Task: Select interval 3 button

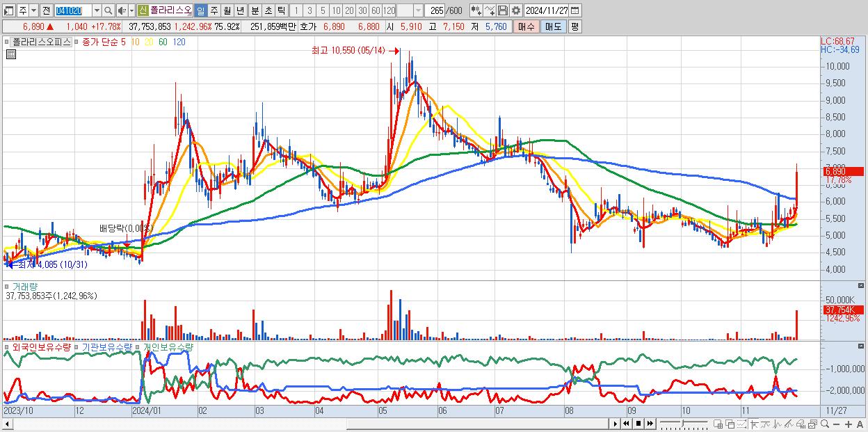Action: [x=310, y=10]
